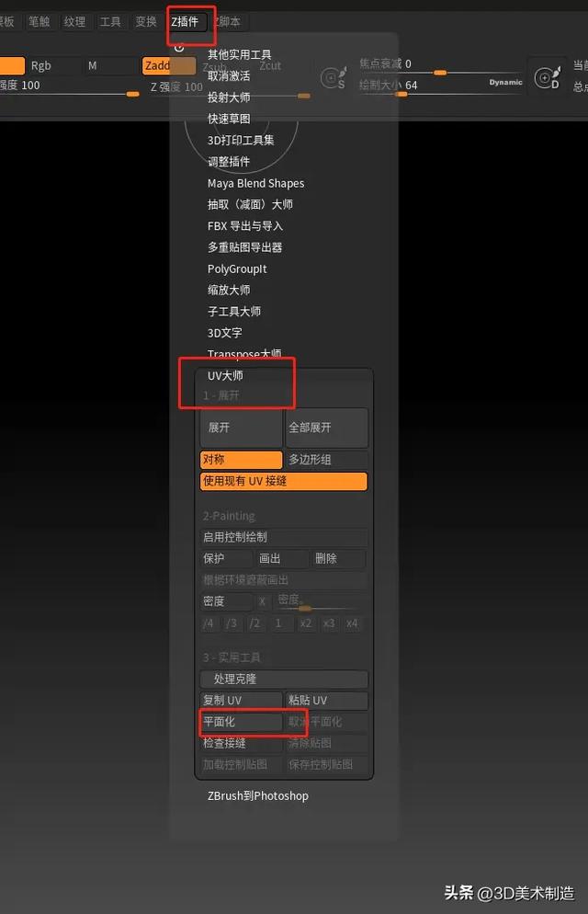This screenshot has height=914, width=588.
Task: Click the focal shift S icon
Action: tap(333, 78)
